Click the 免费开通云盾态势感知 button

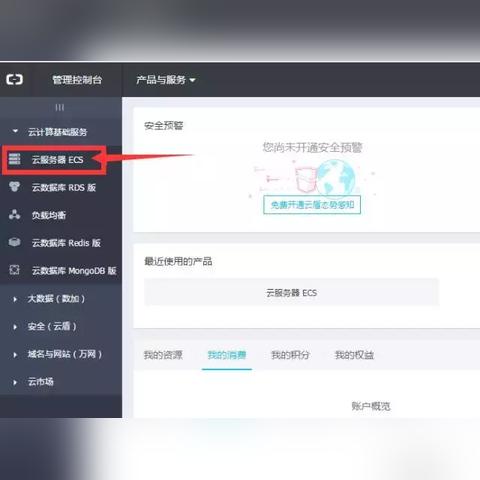tap(312, 204)
